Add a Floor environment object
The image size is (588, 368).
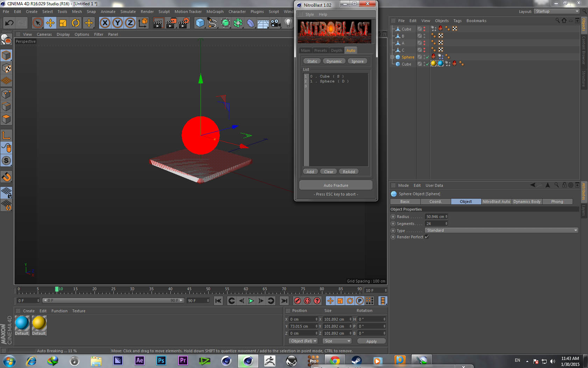tap(263, 23)
